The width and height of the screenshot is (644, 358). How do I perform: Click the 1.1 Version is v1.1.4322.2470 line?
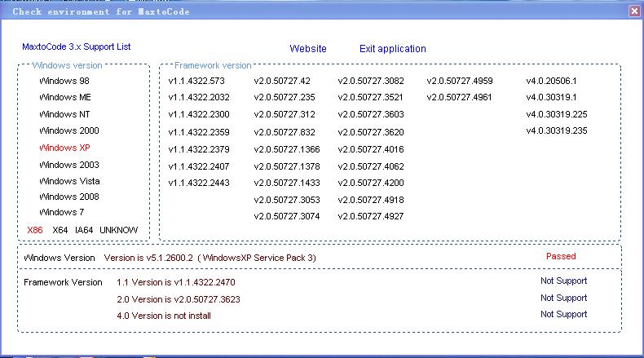pos(176,283)
